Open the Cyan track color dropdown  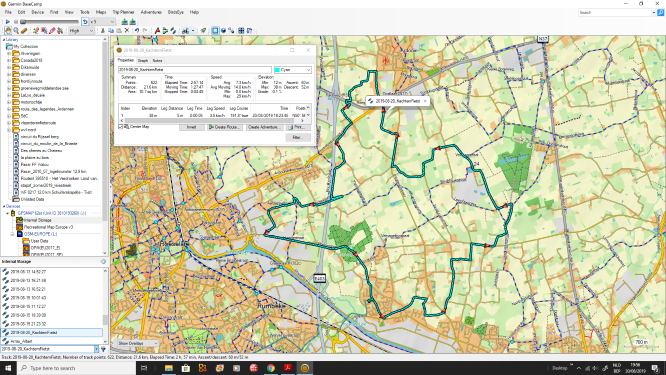click(x=293, y=70)
